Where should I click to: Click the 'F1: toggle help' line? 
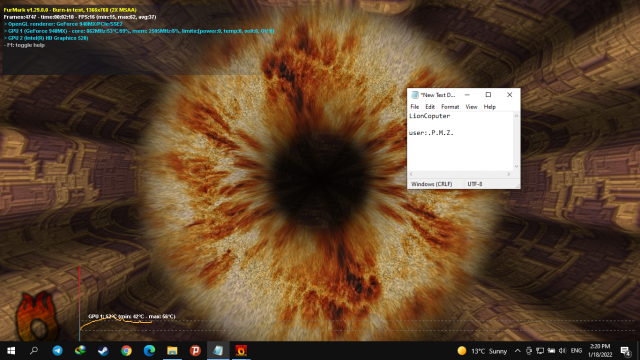tap(24, 45)
